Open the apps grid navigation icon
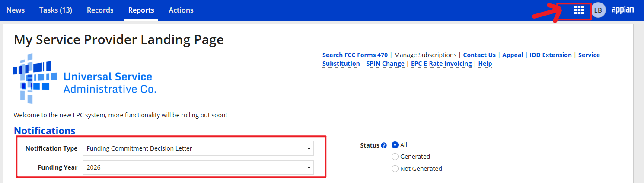This screenshot has width=644, height=183. point(579,10)
